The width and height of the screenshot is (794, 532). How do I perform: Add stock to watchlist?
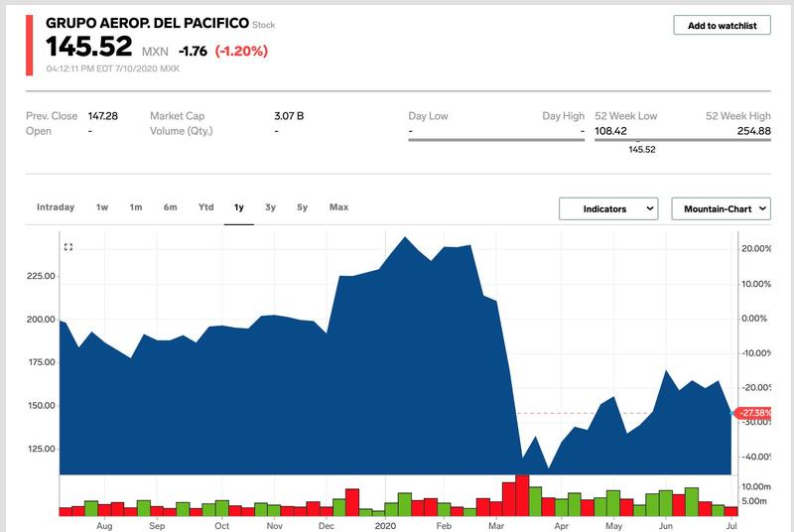722,25
